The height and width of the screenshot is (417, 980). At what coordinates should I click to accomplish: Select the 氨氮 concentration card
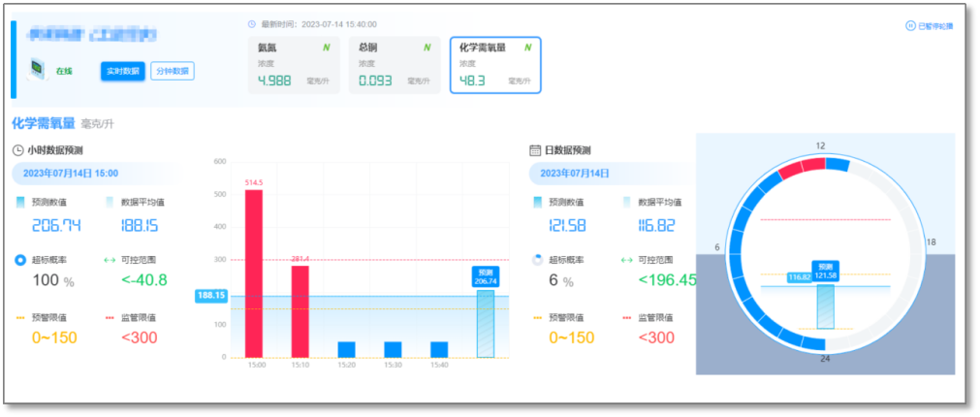[294, 65]
